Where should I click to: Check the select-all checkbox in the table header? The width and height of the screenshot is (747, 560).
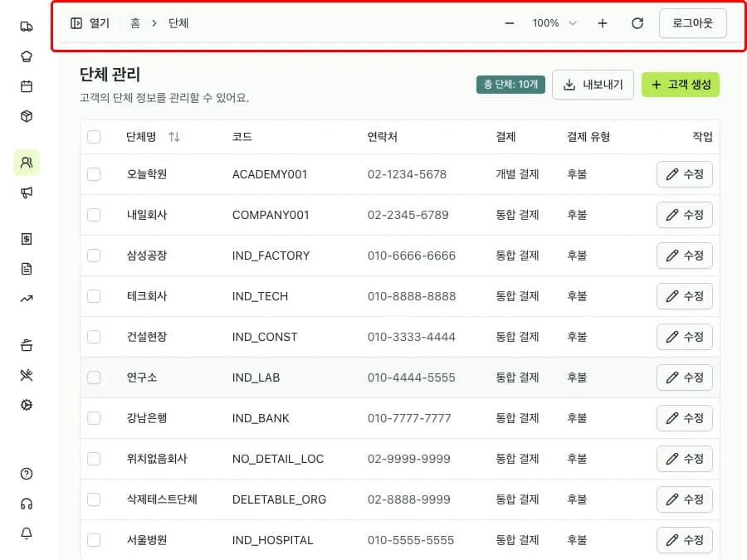pyautogui.click(x=94, y=137)
